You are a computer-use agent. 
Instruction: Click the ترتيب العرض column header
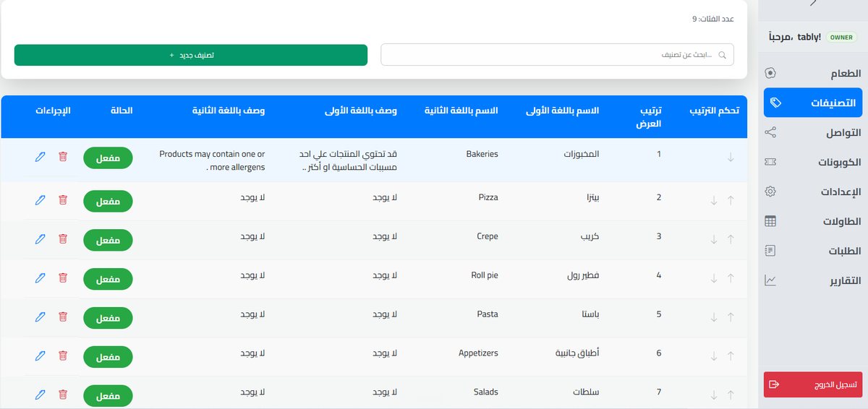[x=649, y=117]
